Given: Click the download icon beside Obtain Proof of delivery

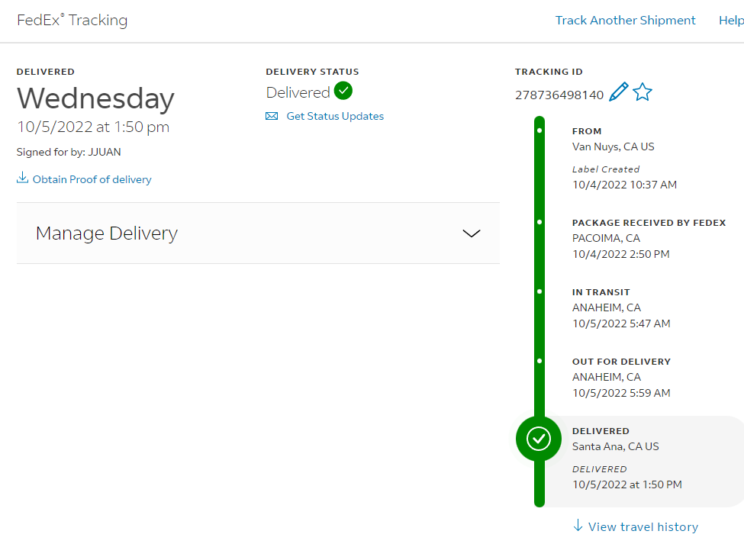Looking at the screenshot, I should coord(22,178).
